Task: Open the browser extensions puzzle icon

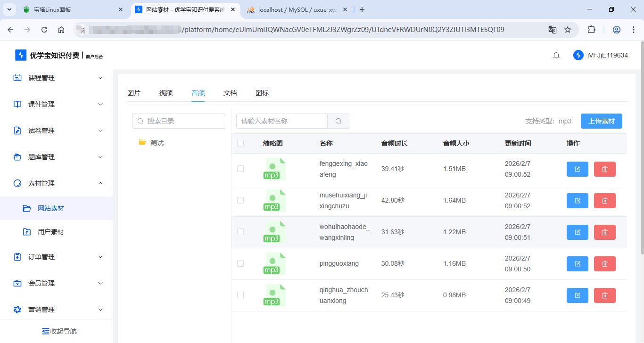Action: (x=591, y=30)
